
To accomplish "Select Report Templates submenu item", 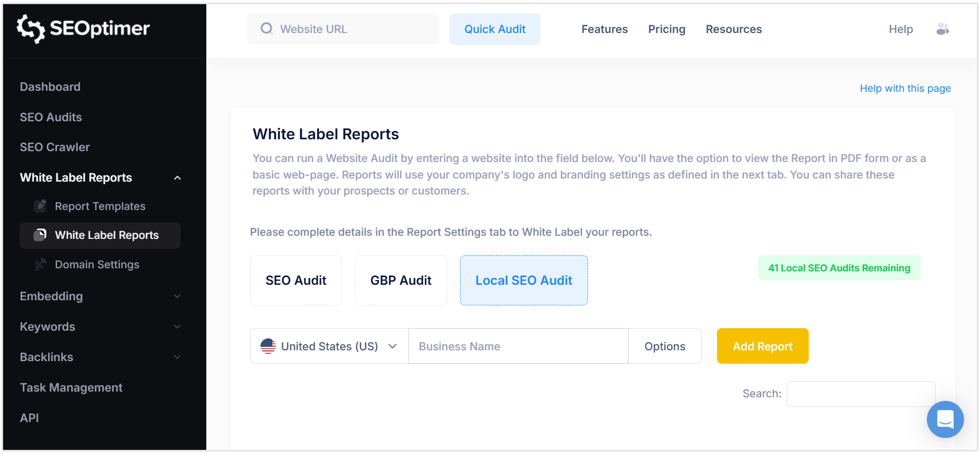I will 100,206.
